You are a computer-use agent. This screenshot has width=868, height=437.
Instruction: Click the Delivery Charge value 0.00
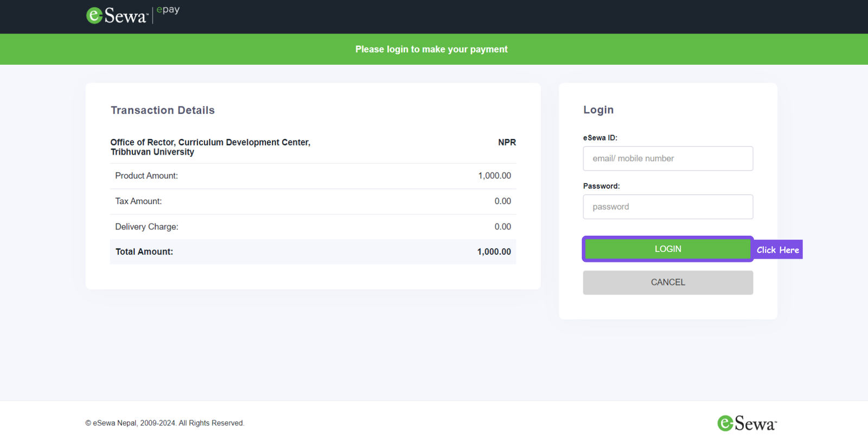coord(502,227)
